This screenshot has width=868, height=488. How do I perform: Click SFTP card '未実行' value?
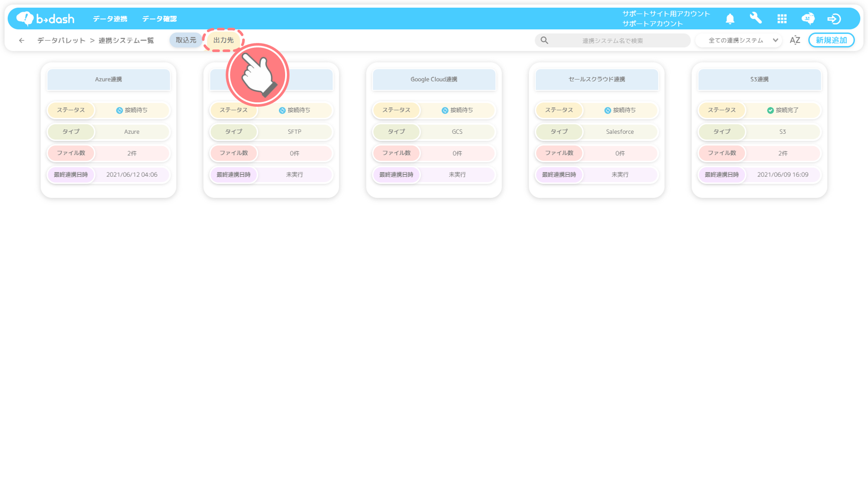[295, 175]
